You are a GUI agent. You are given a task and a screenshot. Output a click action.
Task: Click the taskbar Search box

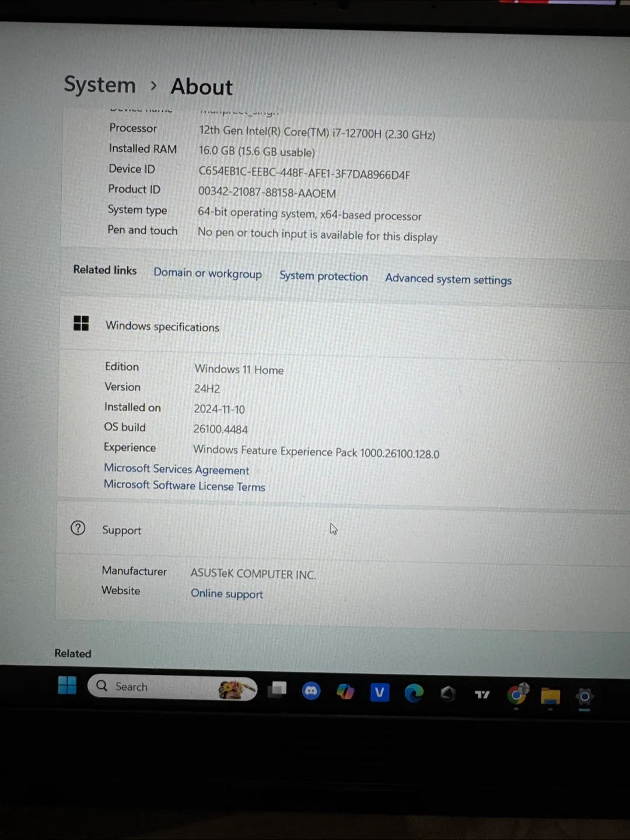click(x=172, y=687)
